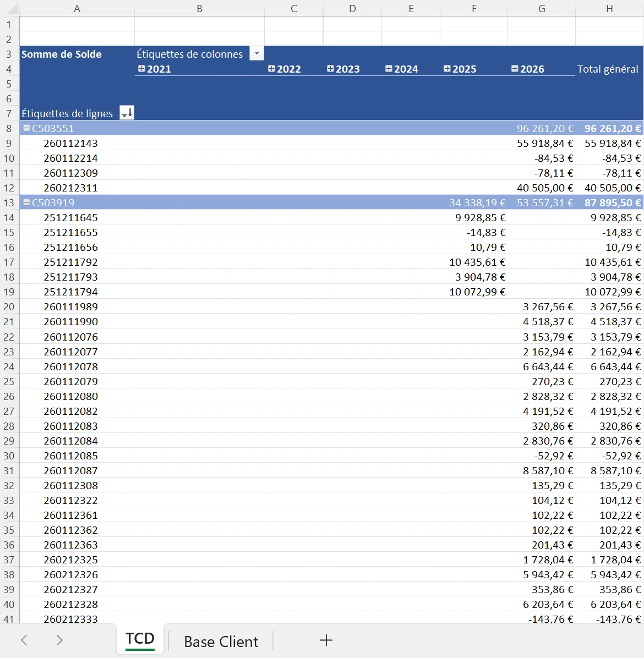Select row 20 header

click(x=9, y=306)
